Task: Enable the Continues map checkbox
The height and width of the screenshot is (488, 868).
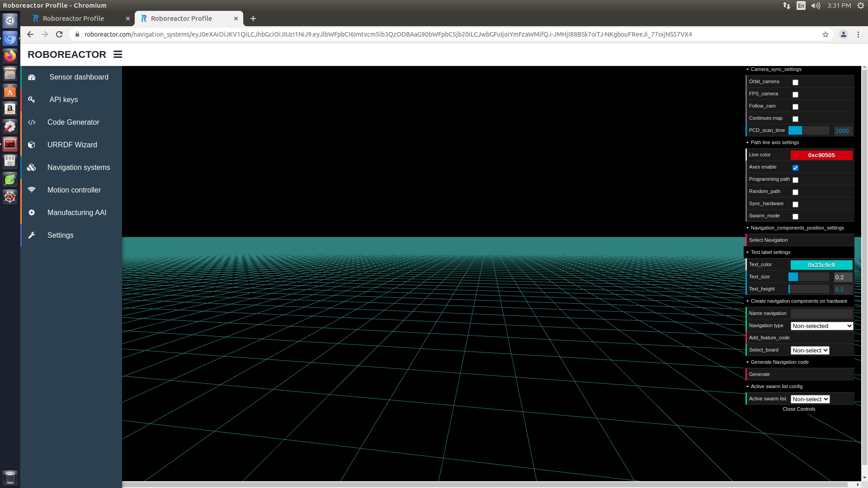Action: click(x=795, y=119)
